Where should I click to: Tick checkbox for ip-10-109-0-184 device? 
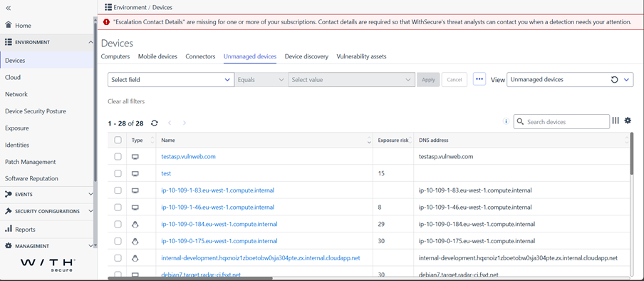click(118, 224)
